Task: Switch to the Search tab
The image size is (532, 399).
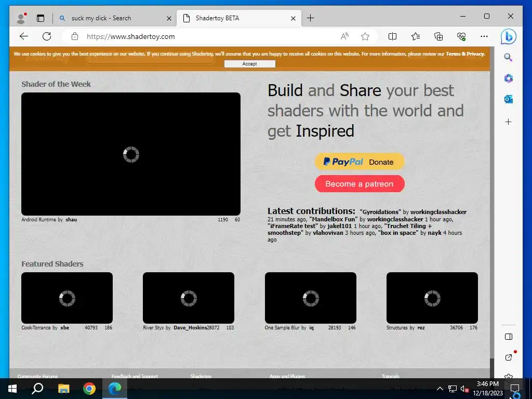Action: click(x=115, y=18)
